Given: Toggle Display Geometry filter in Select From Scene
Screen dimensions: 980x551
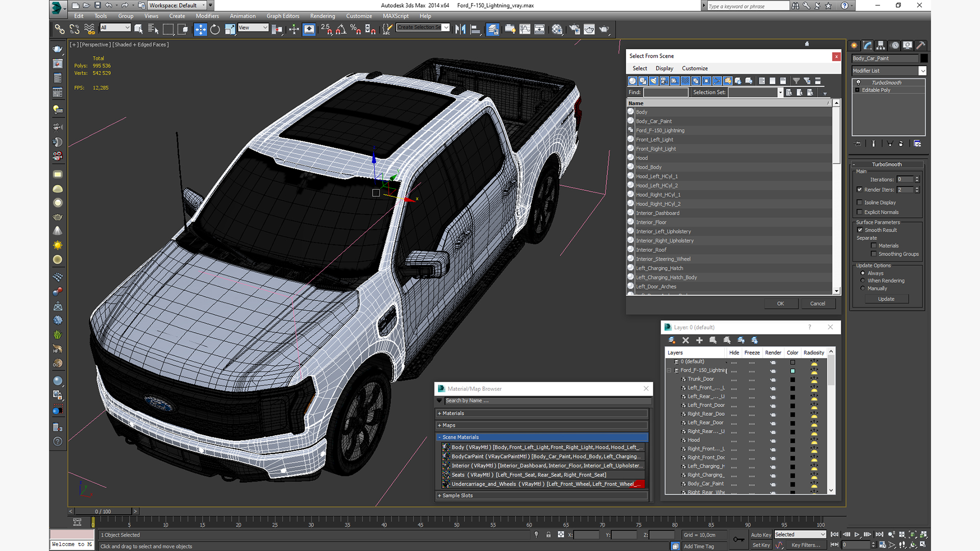Looking at the screenshot, I should (x=632, y=81).
